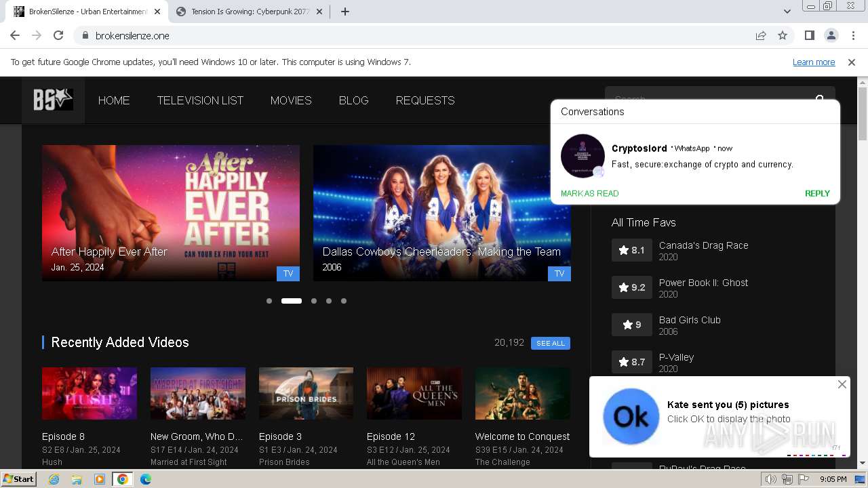Click MARK AS READ in the notification

coord(589,193)
